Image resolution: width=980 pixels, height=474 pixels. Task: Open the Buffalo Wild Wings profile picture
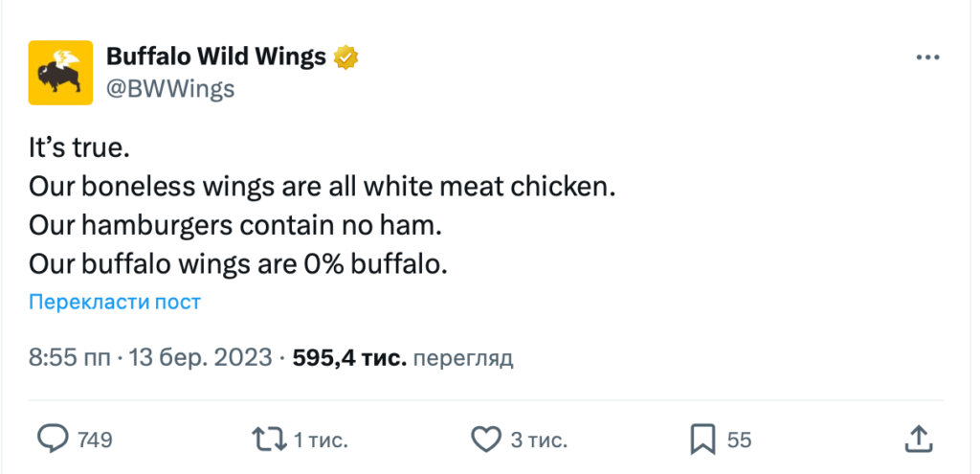point(61,72)
